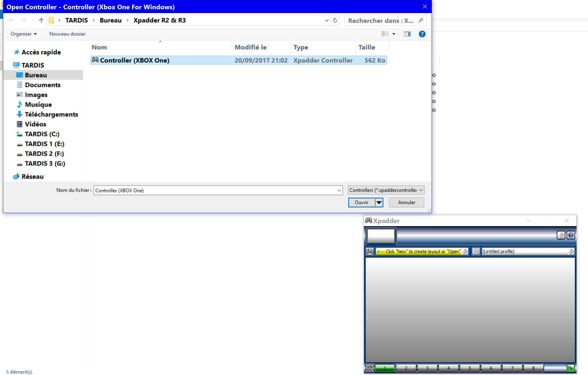Sort files by Type column header
Viewport: 588px width, 375px height.
click(323, 47)
